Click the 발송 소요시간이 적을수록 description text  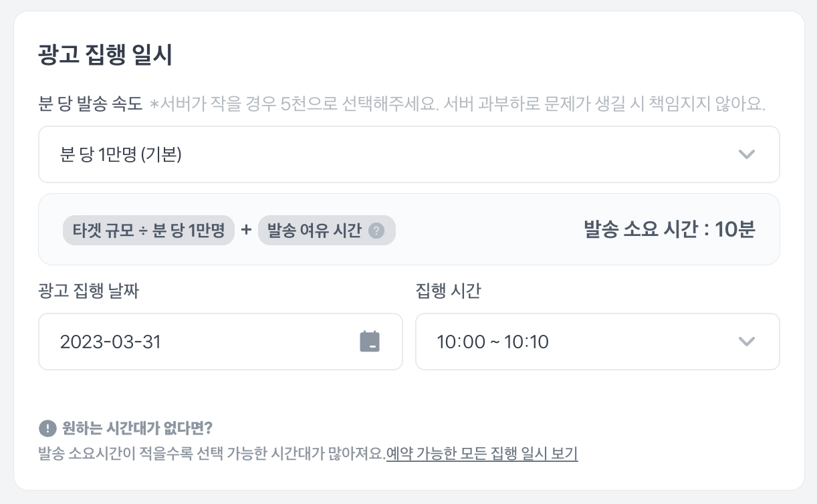[x=212, y=454]
